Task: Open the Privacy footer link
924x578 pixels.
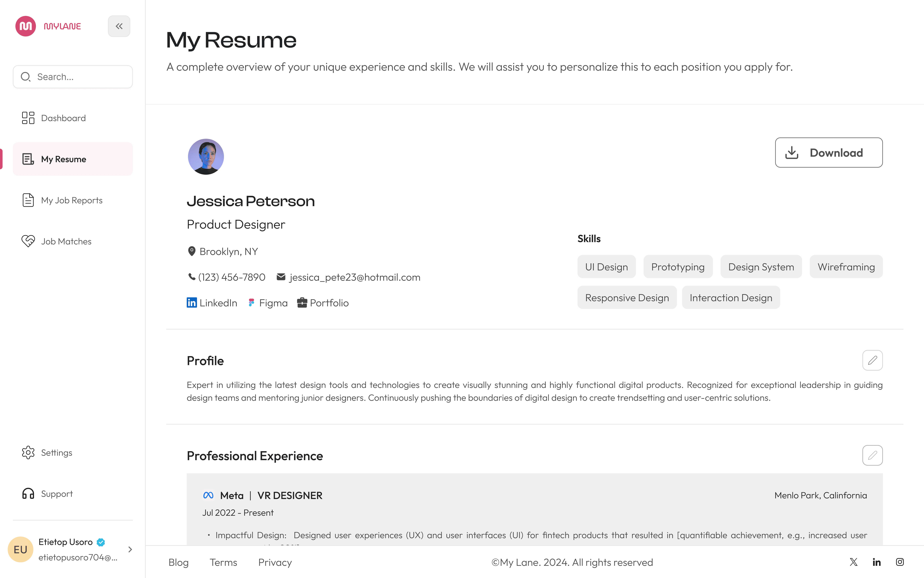Action: coord(275,562)
